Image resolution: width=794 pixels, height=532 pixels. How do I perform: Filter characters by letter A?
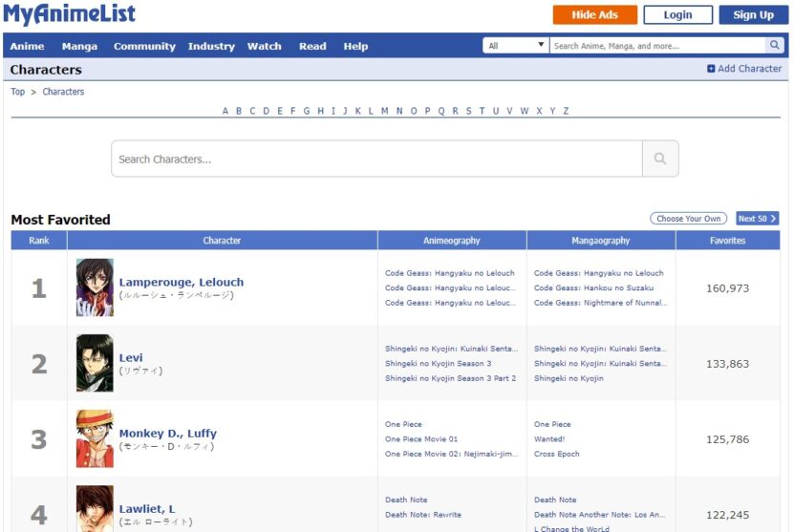[225, 111]
